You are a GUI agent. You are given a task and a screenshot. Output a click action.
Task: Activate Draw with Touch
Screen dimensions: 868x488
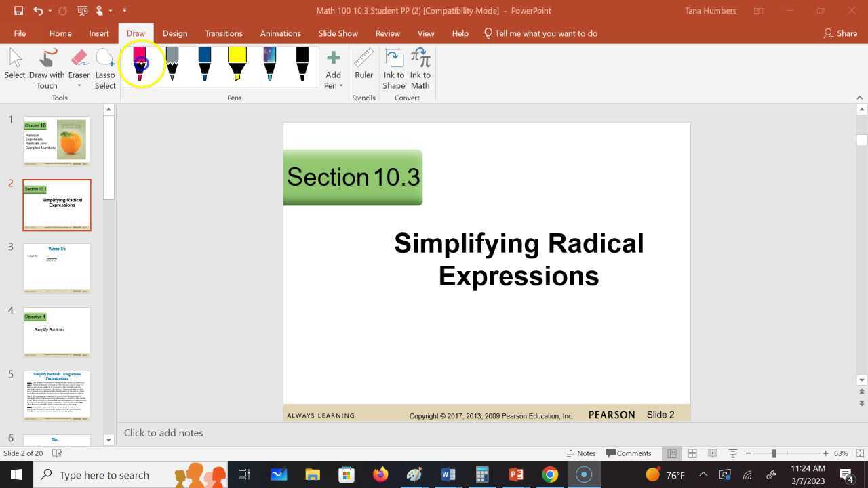(x=46, y=66)
